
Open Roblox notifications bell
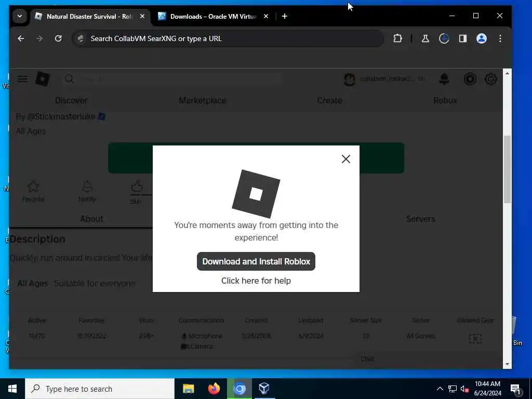click(x=444, y=79)
